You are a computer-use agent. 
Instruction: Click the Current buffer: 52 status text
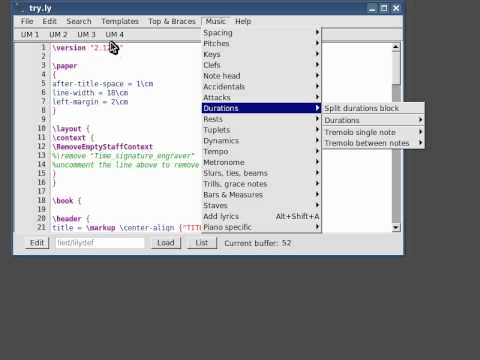click(x=258, y=243)
